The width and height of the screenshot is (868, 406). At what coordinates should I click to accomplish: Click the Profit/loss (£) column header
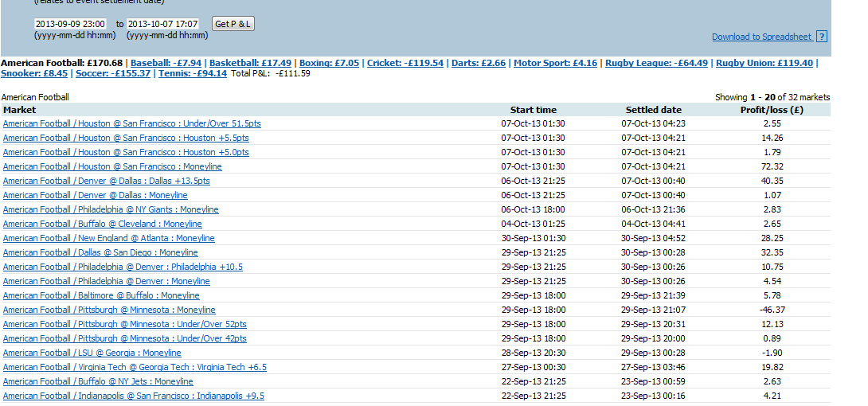772,110
